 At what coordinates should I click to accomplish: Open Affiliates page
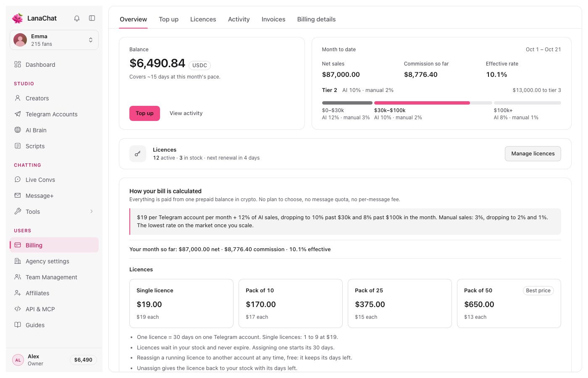(x=54, y=293)
